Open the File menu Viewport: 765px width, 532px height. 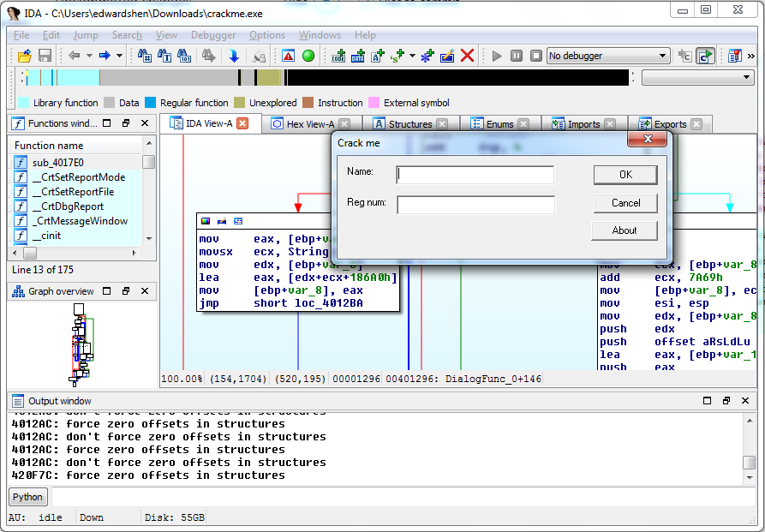click(x=21, y=35)
